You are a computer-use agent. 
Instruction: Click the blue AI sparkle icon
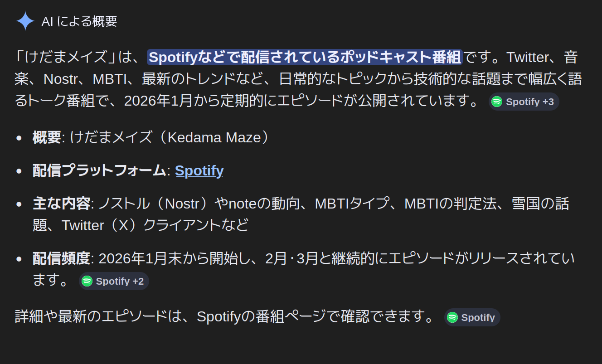(x=25, y=21)
